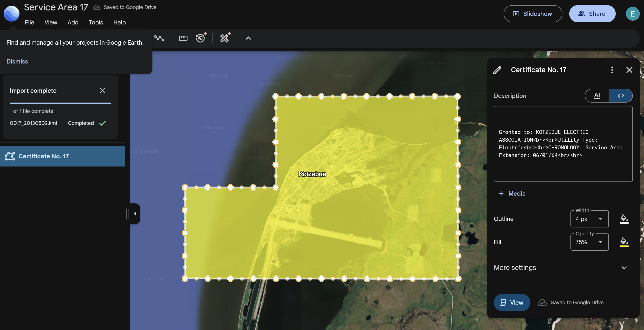This screenshot has width=644, height=330.
Task: Click the Kotzebue map label
Action: 312,174
